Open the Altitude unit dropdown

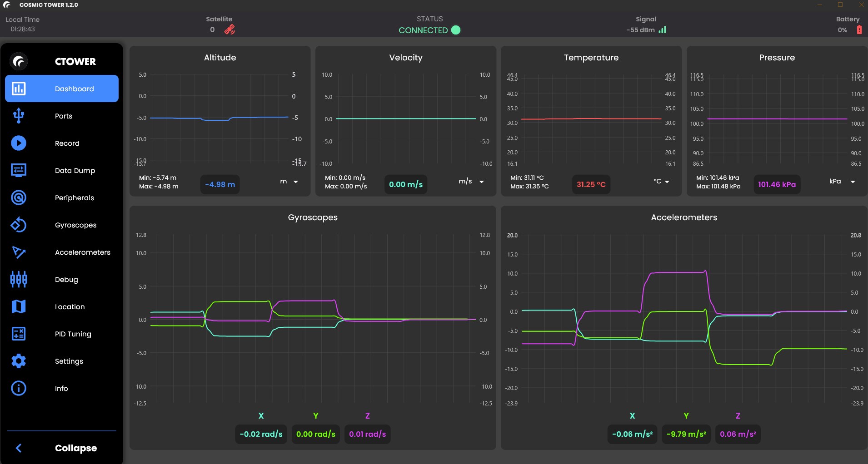[x=289, y=182]
